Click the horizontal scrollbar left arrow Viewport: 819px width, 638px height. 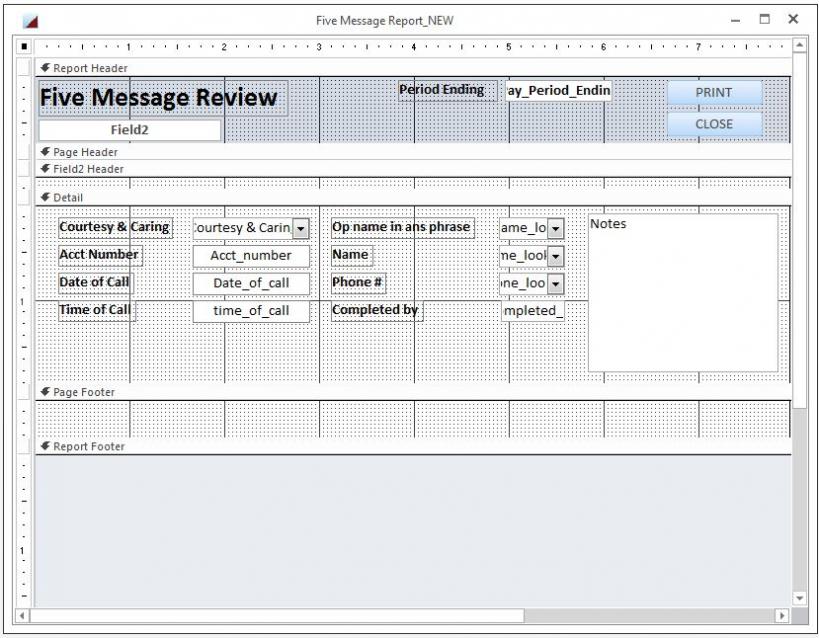(22, 616)
